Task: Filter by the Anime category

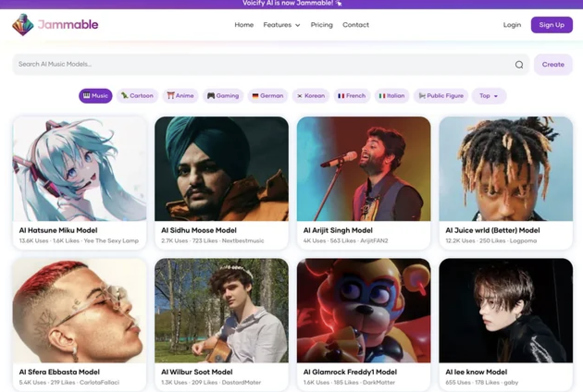Action: coord(180,96)
